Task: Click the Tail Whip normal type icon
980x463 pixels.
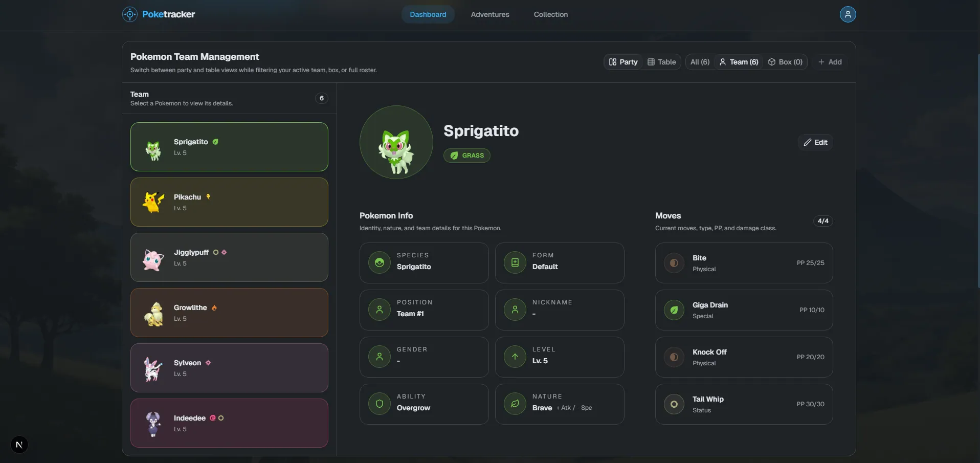Action: pyautogui.click(x=674, y=404)
